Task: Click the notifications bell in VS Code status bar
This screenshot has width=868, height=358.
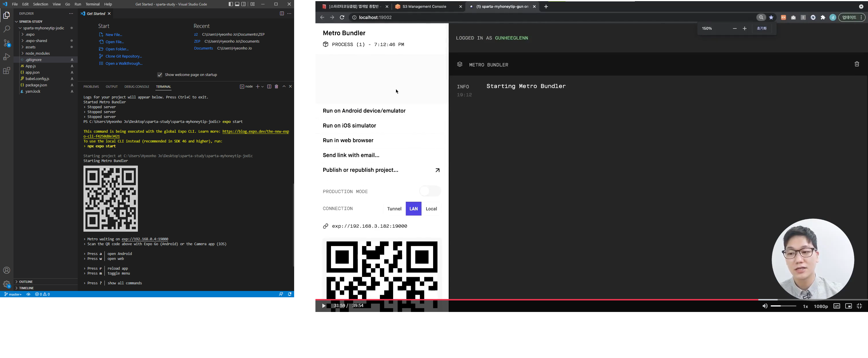Action: pos(290,294)
